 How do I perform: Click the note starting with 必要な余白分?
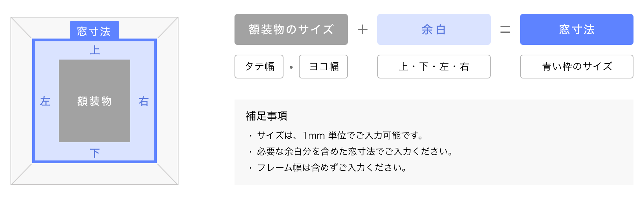(355, 151)
